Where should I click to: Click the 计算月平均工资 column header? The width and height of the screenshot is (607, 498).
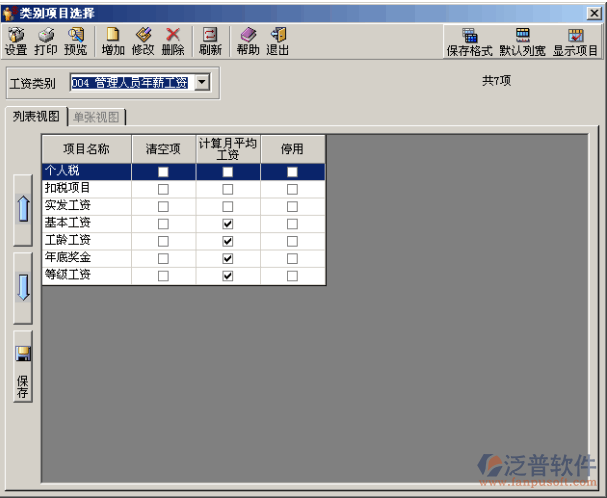[228, 149]
